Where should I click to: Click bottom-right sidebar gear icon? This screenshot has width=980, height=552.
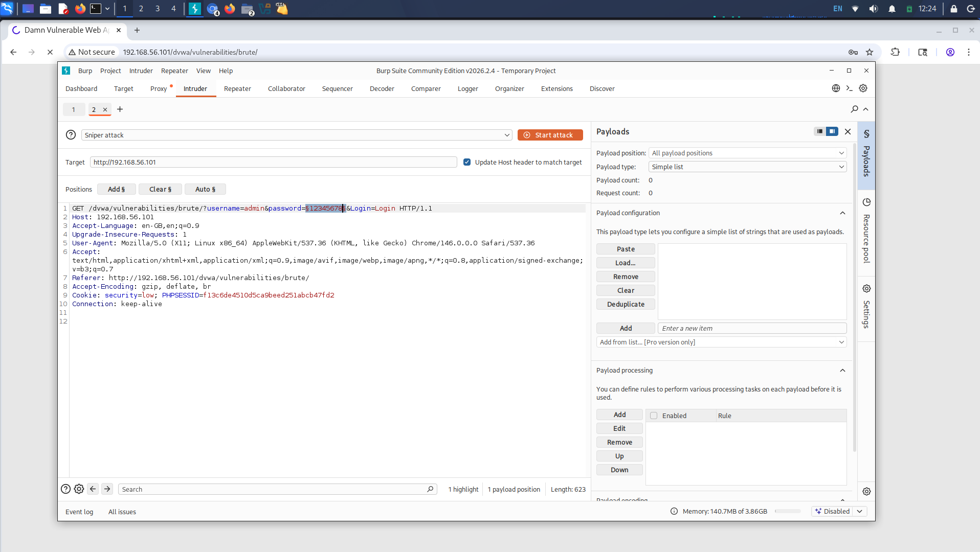coord(866,491)
